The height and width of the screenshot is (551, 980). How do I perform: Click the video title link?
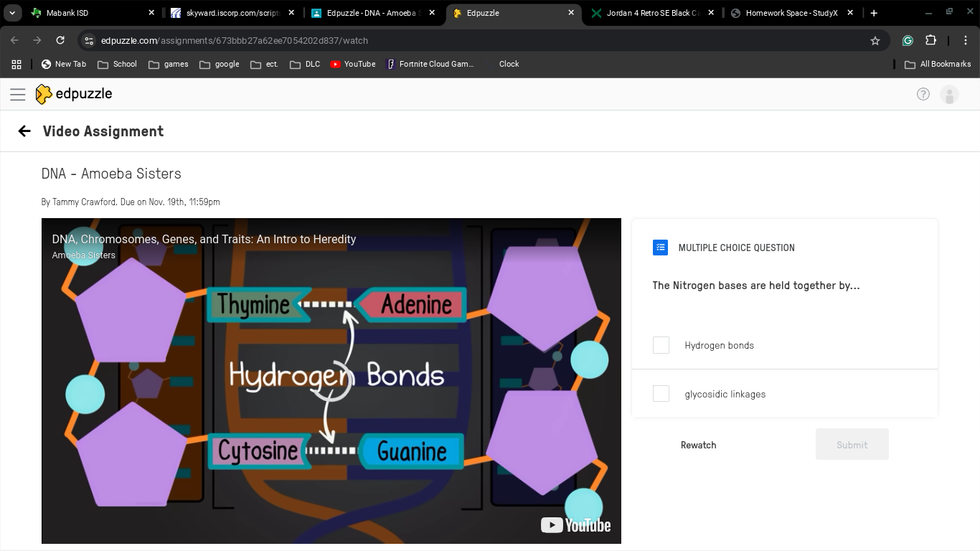point(204,240)
